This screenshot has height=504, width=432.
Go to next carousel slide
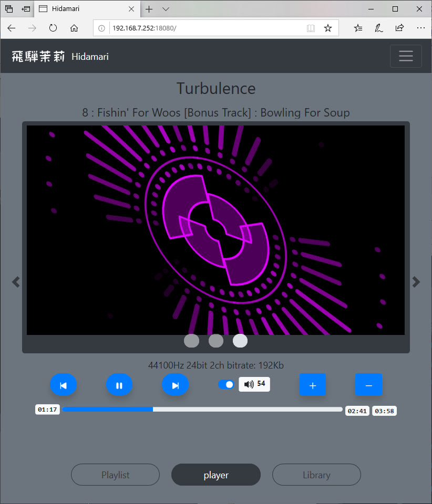[x=416, y=282]
